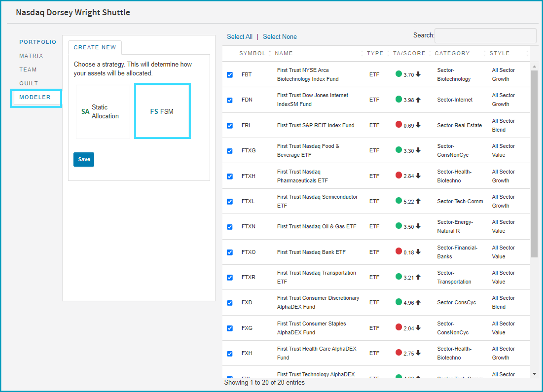
Task: Click the down arrow next to 2.04
Action: coord(418,328)
